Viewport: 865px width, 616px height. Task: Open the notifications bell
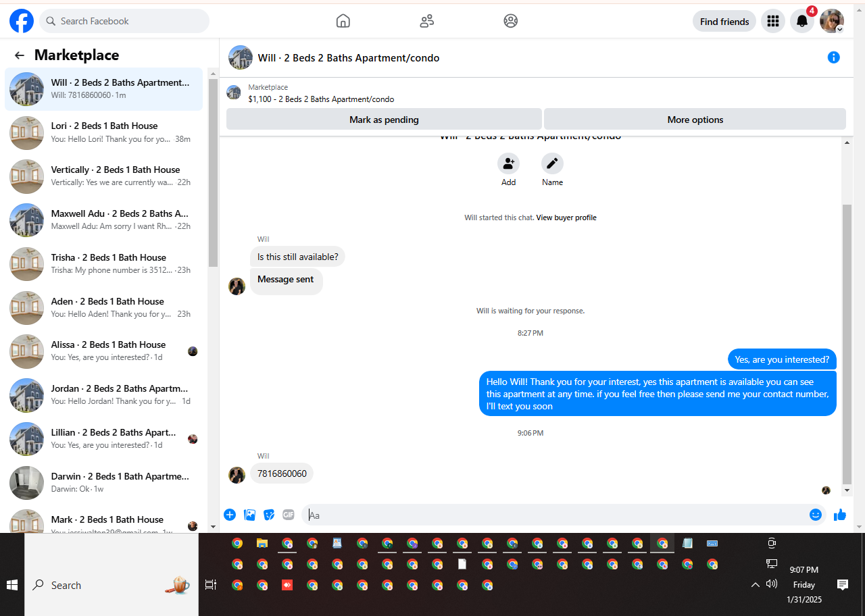click(x=802, y=22)
